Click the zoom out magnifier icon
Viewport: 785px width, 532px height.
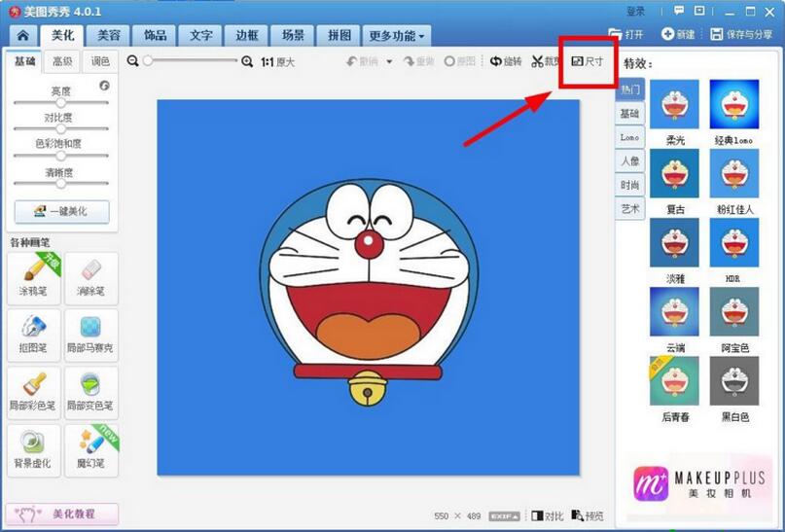point(132,61)
